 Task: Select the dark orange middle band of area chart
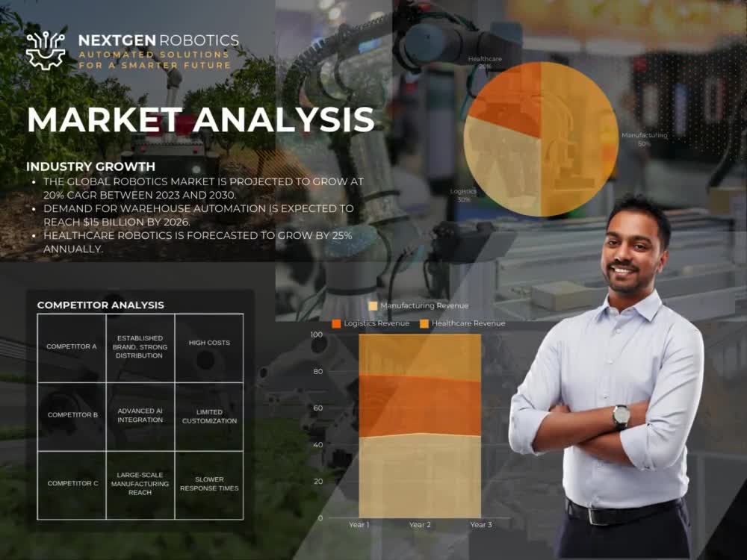[x=420, y=405]
